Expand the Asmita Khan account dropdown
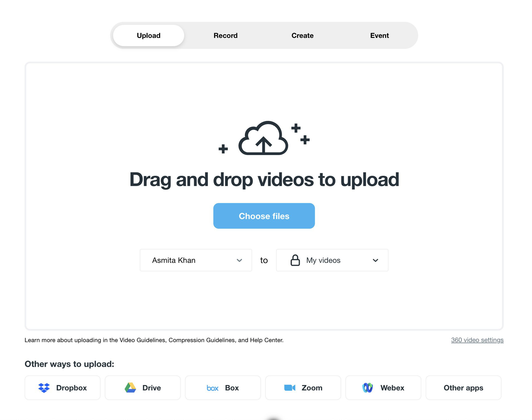Image resolution: width=532 pixels, height=420 pixels. 239,260
